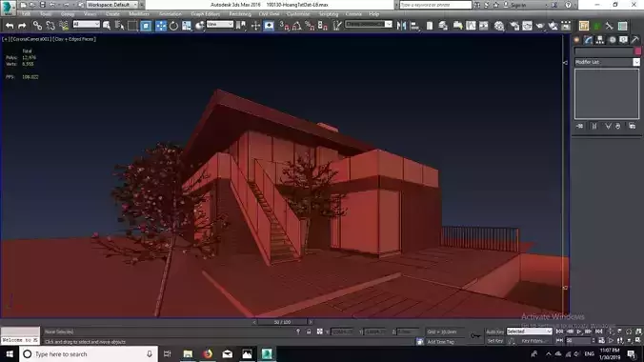The height and width of the screenshot is (362, 644).
Task: Toggle the Selection Lock padlock icon
Action: 309,332
